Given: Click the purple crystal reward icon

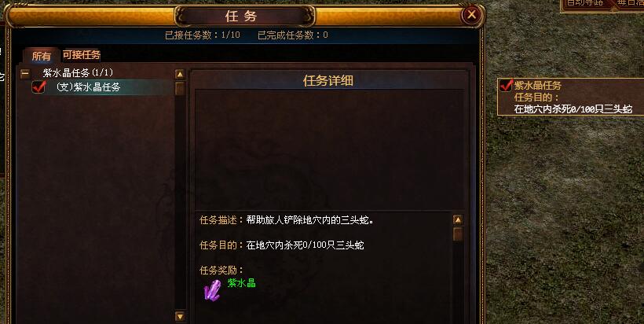Looking at the screenshot, I should tap(213, 290).
